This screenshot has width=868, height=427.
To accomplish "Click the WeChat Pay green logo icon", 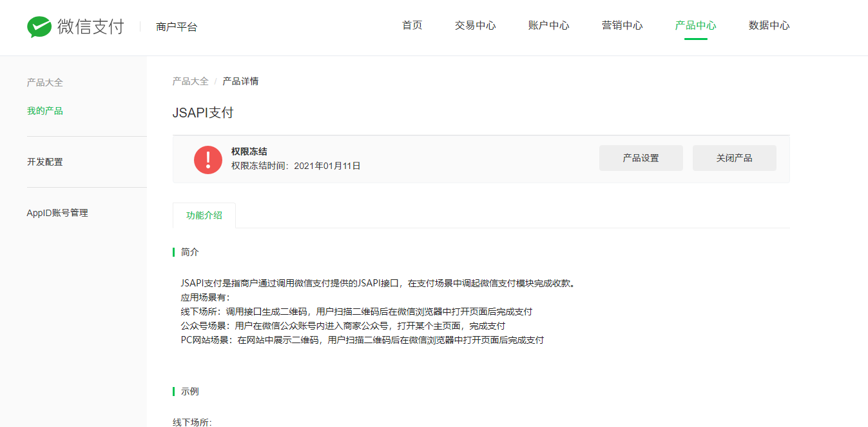I will (x=39, y=26).
